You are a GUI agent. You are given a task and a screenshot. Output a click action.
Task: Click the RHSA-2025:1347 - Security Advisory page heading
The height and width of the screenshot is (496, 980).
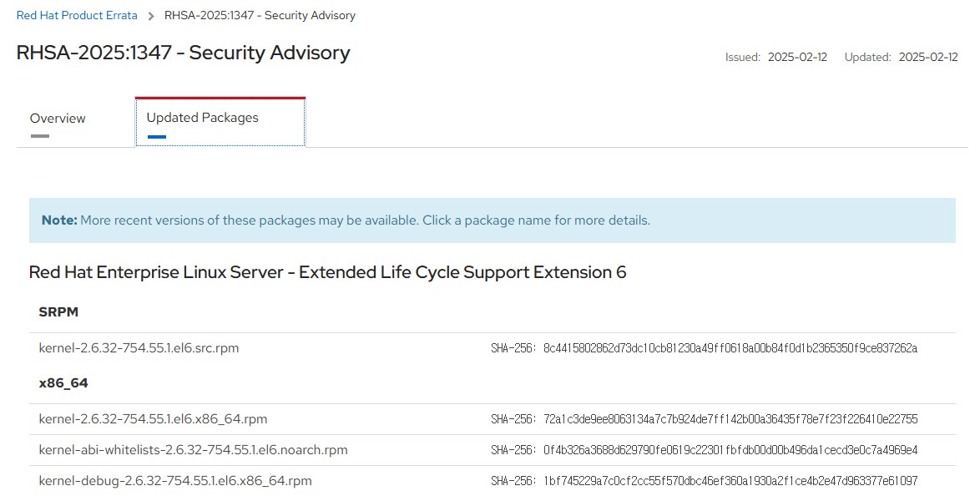pos(183,53)
